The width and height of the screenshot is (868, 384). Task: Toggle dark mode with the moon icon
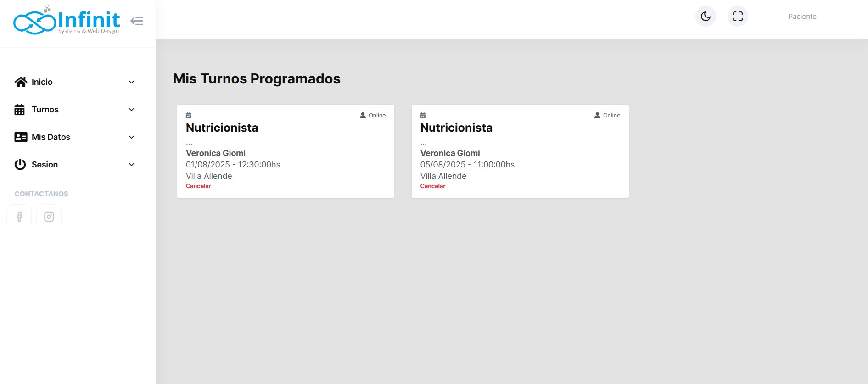pos(706,17)
